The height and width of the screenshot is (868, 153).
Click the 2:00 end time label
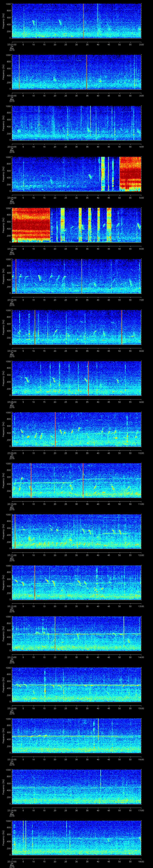tap(141, 44)
